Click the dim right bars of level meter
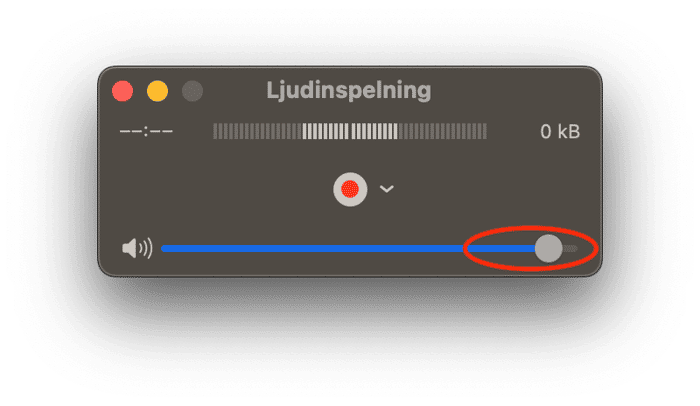The width and height of the screenshot is (700, 406). [x=442, y=131]
